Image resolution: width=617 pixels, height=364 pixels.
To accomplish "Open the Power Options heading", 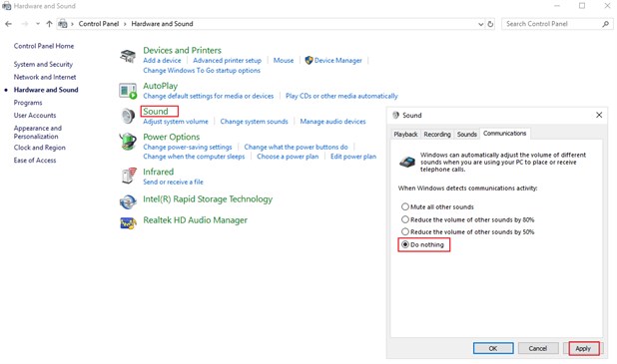I will pos(171,137).
